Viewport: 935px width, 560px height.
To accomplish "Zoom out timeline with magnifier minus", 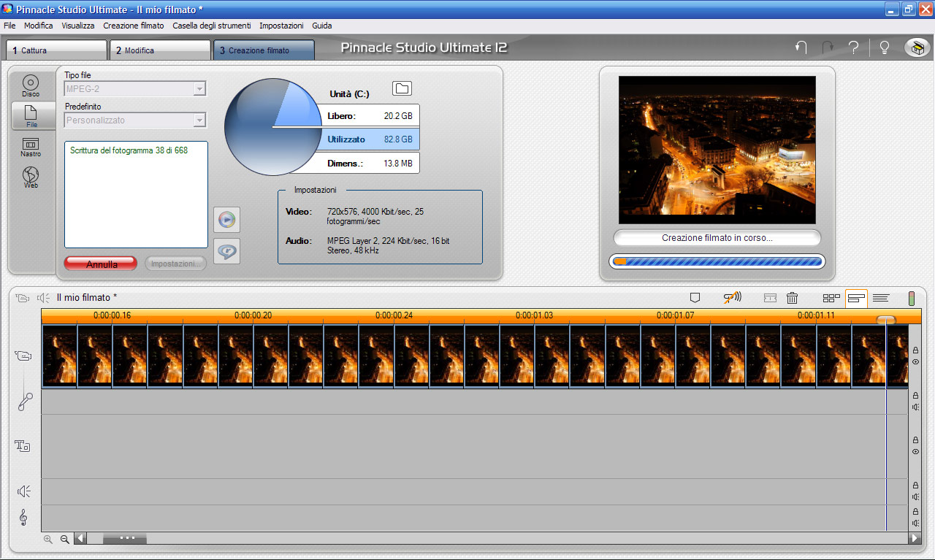I will [64, 540].
